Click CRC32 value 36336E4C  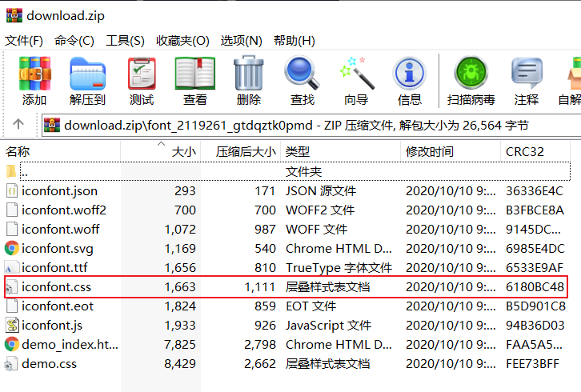coord(535,191)
